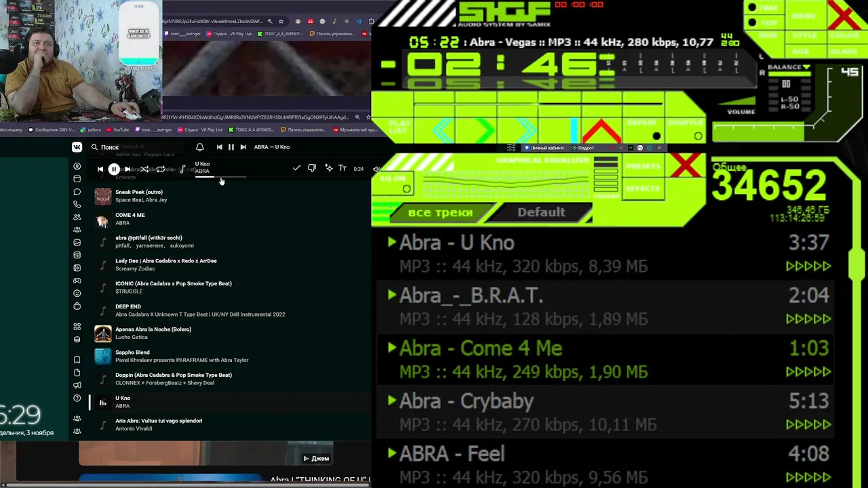The image size is (868, 488).
Task: Toggle repeat in VK player bar
Action: tap(161, 169)
